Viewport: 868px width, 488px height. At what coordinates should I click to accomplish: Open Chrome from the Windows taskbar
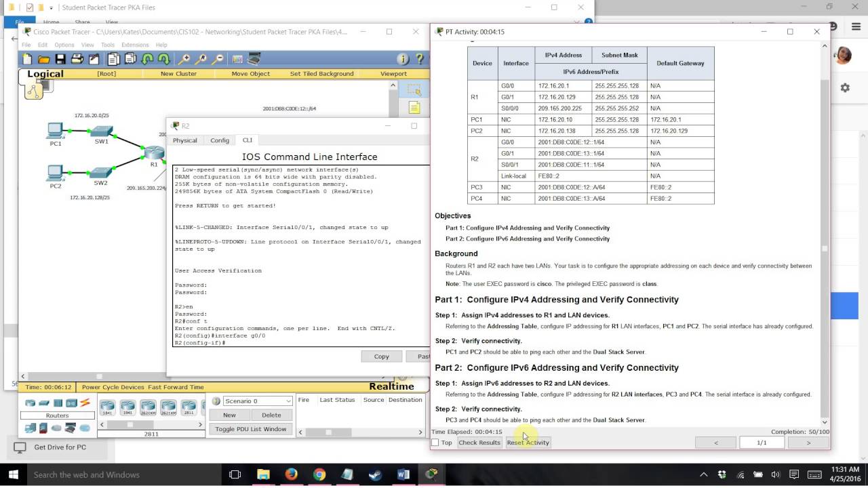coord(319,474)
